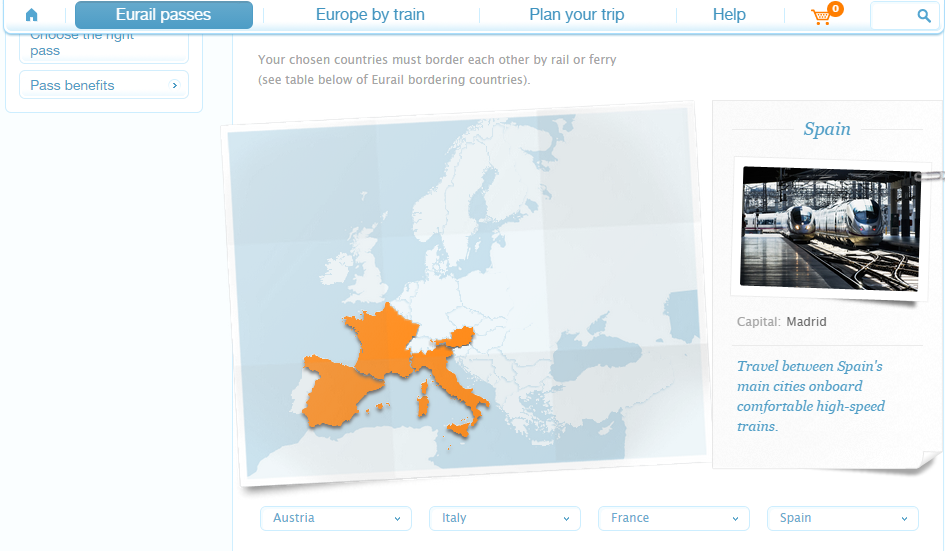The image size is (945, 551).
Task: Click the home icon
Action: click(x=32, y=15)
